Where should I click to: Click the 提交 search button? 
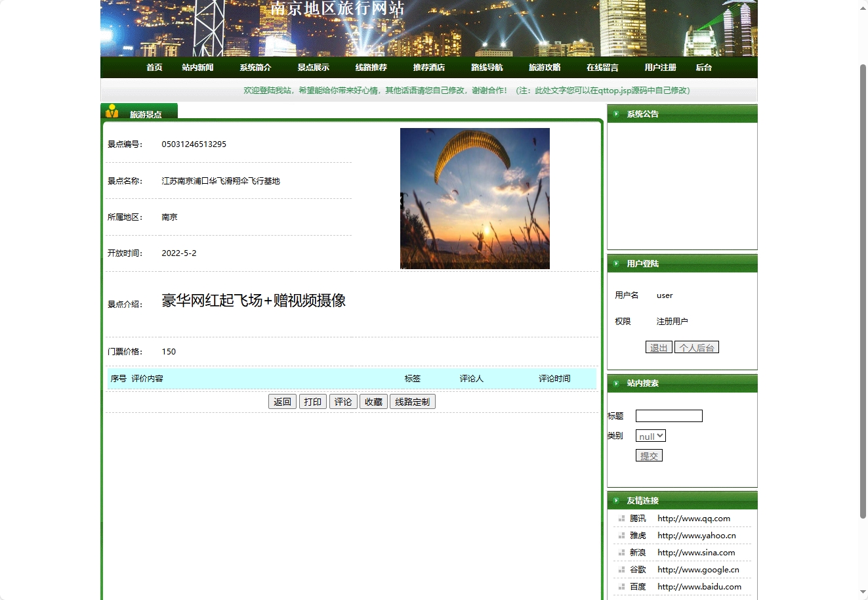(x=649, y=455)
